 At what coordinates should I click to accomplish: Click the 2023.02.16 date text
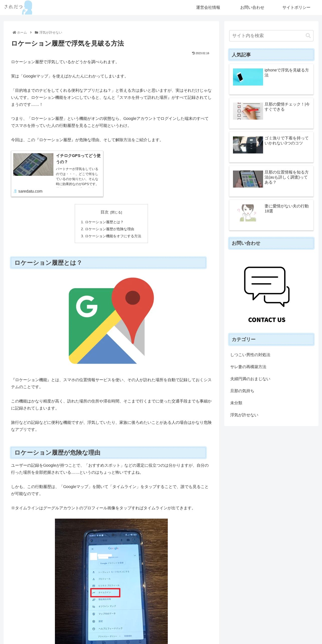click(x=202, y=53)
